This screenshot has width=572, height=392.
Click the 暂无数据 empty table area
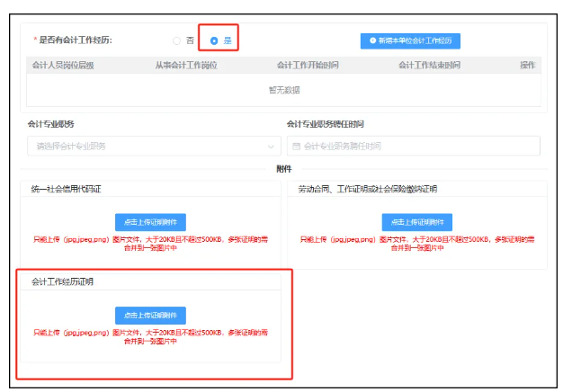click(284, 90)
